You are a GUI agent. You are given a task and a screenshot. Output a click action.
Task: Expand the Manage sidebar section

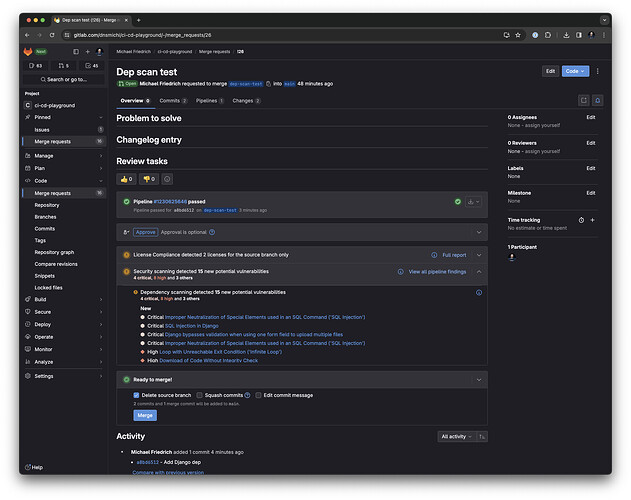(64, 156)
